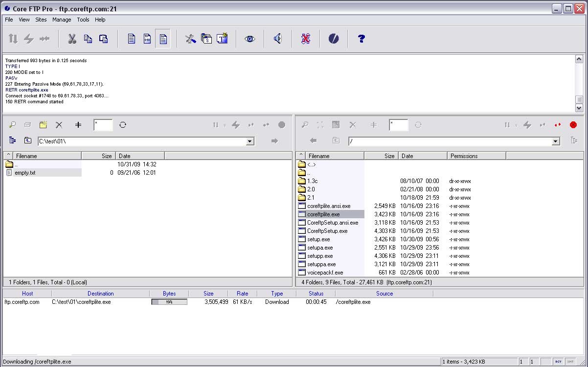Image resolution: width=588 pixels, height=367 pixels.
Task: Open the Site Manager with the lightning icon
Action: [x=30, y=38]
